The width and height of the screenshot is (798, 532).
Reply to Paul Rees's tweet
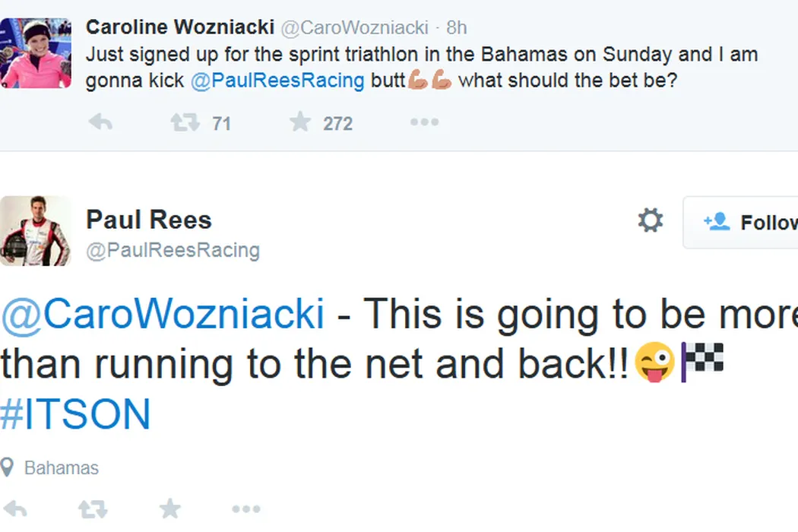(x=15, y=510)
